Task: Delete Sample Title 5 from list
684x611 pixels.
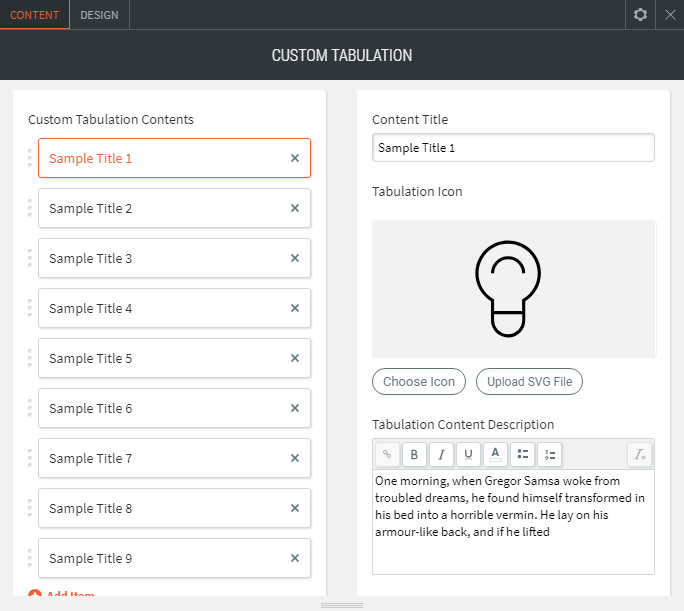Action: tap(295, 358)
